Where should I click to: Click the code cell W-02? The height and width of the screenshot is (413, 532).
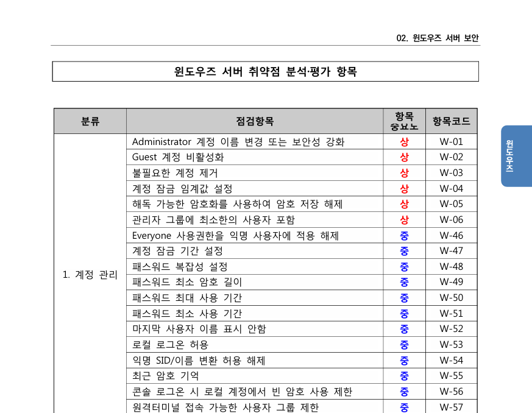tap(451, 157)
